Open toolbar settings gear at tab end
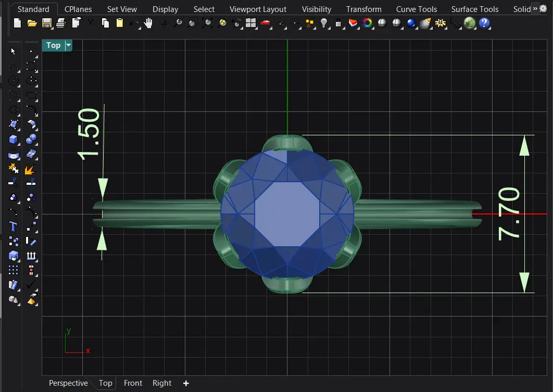 543,8
